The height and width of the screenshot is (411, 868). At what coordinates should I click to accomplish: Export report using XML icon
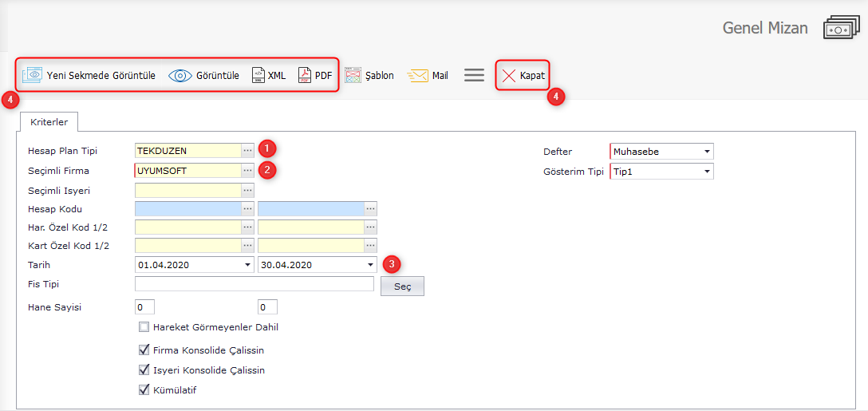tap(258, 76)
